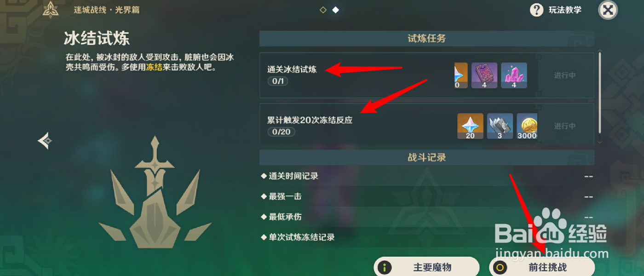The height and width of the screenshot is (276, 644).
Task: Click the 战斗记录 section header
Action: click(427, 157)
